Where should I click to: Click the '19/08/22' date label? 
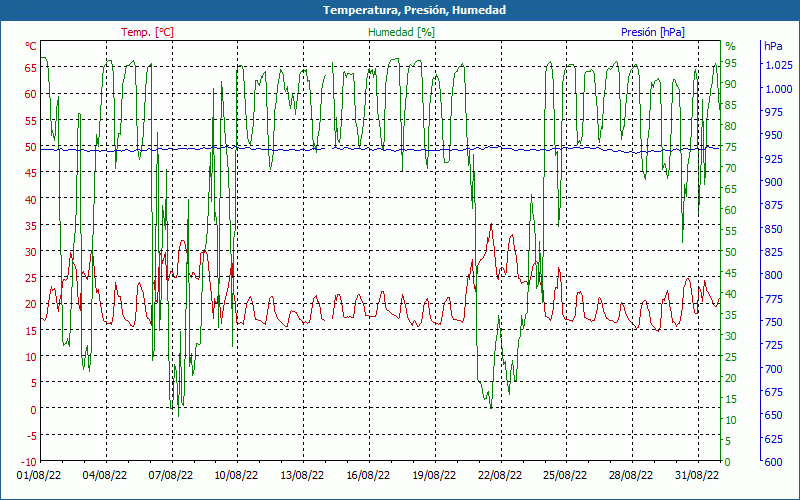(434, 476)
